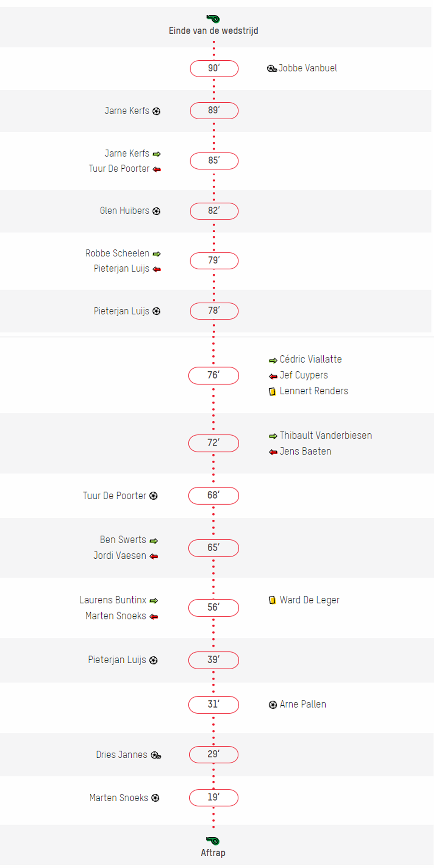
Task: Select the 90' timeline marker
Action: point(214,69)
